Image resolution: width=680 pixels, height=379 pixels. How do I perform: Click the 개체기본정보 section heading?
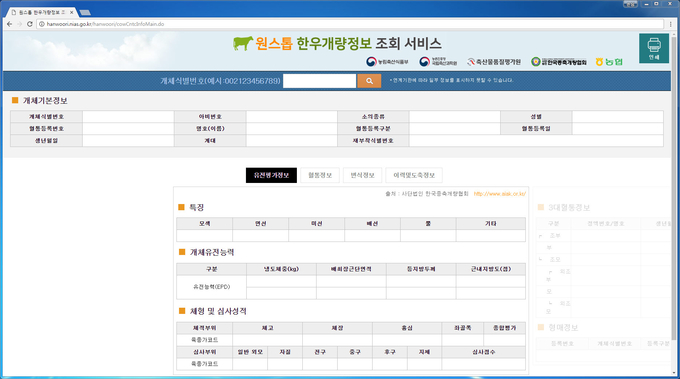[x=45, y=101]
